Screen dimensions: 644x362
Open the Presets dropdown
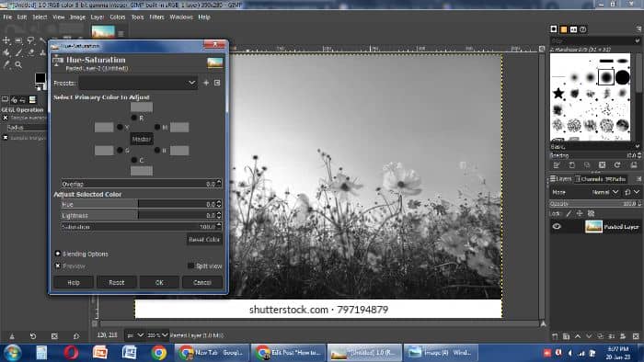point(138,83)
